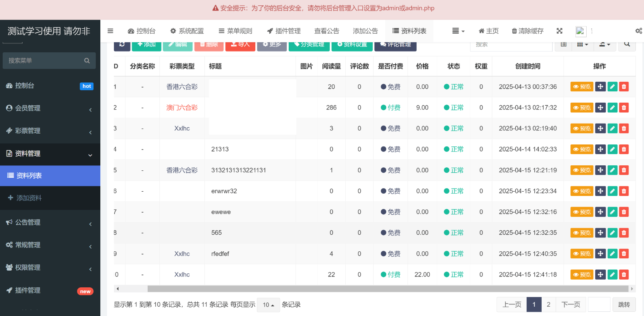Go to page 2 of the table
The width and height of the screenshot is (644, 316).
click(x=548, y=305)
